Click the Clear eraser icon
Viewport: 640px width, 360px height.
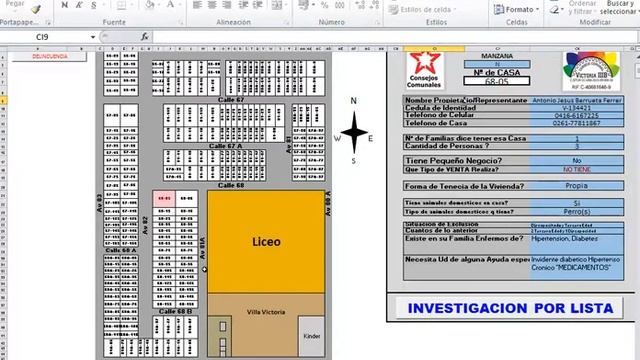coord(554,9)
